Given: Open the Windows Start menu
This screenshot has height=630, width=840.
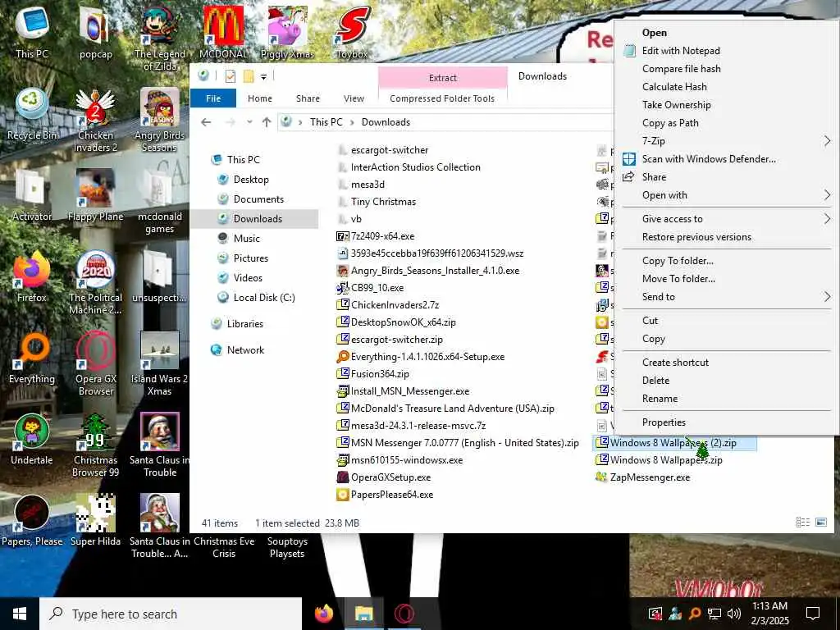Looking at the screenshot, I should (x=20, y=614).
